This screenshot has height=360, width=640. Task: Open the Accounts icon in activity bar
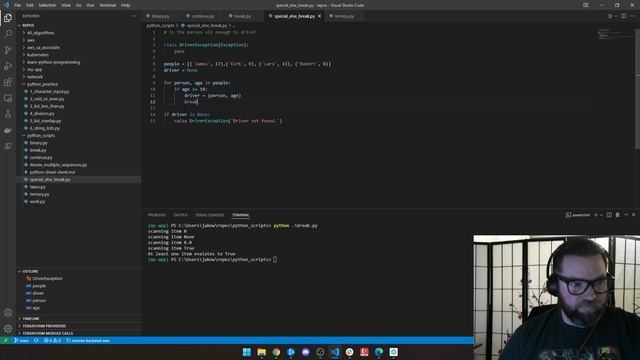click(8, 313)
